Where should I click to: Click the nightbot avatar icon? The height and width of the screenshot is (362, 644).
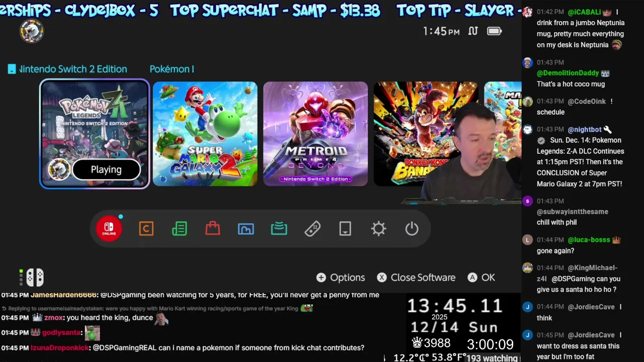click(x=527, y=129)
